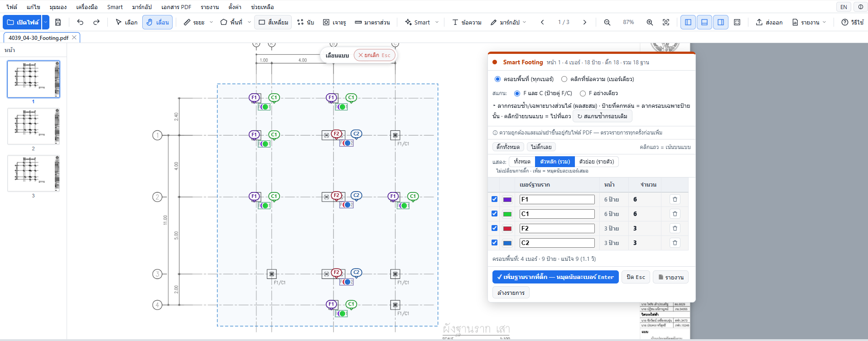Click the ล้างรายการ clear list button
This screenshot has width=868, height=341.
tap(511, 293)
